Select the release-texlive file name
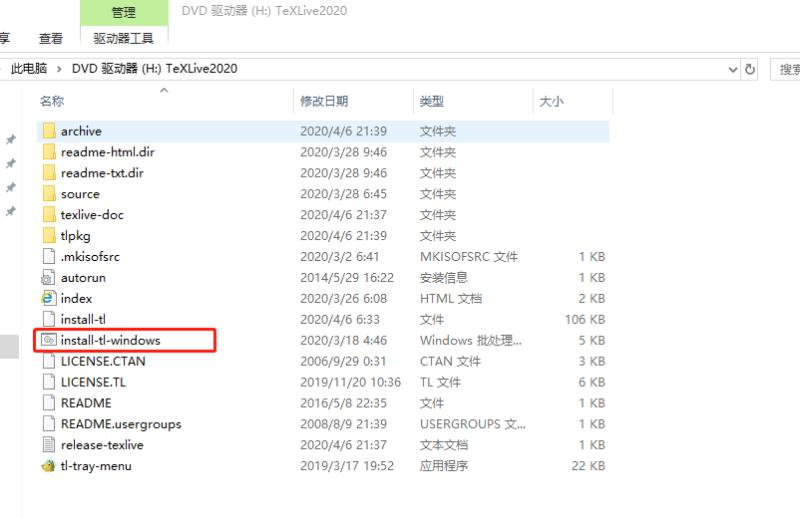The width and height of the screenshot is (800, 518). tap(102, 445)
